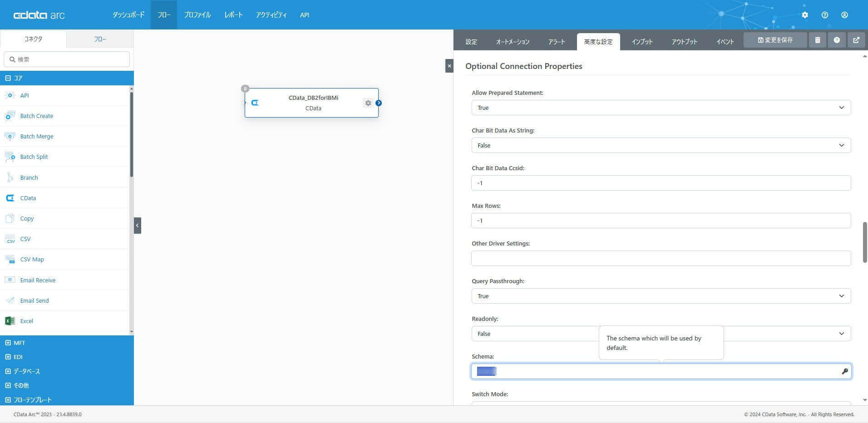The image size is (868, 423).
Task: Click the Branch connector icon
Action: point(10,177)
